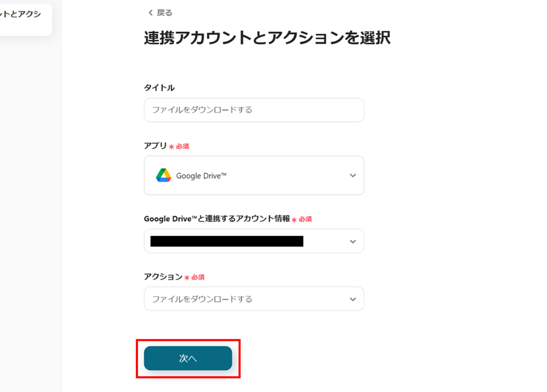Click the Google Drive logo icon
This screenshot has width=547, height=392.
163,175
